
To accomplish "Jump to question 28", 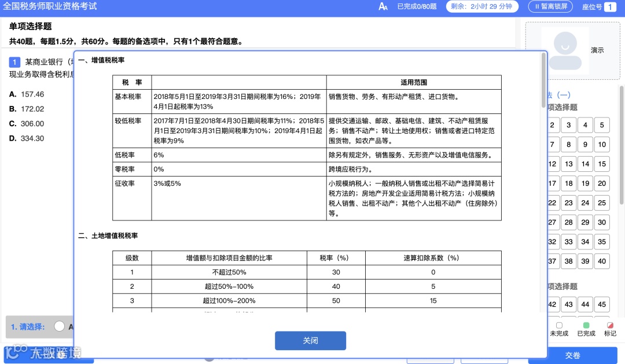I will (568, 222).
